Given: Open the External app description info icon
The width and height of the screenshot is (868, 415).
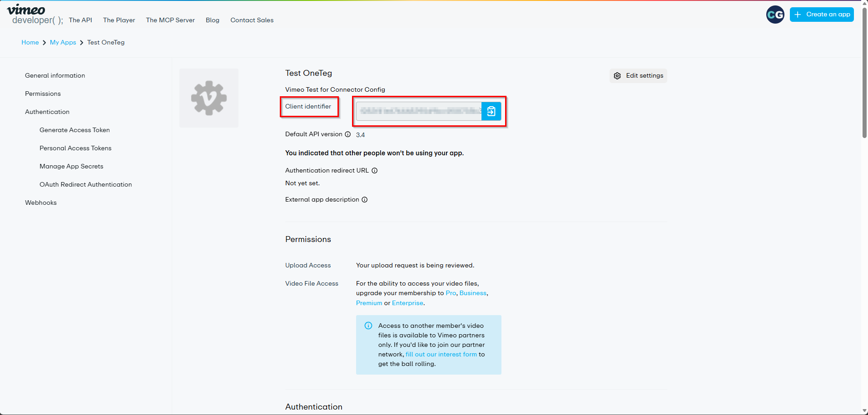Looking at the screenshot, I should [365, 200].
